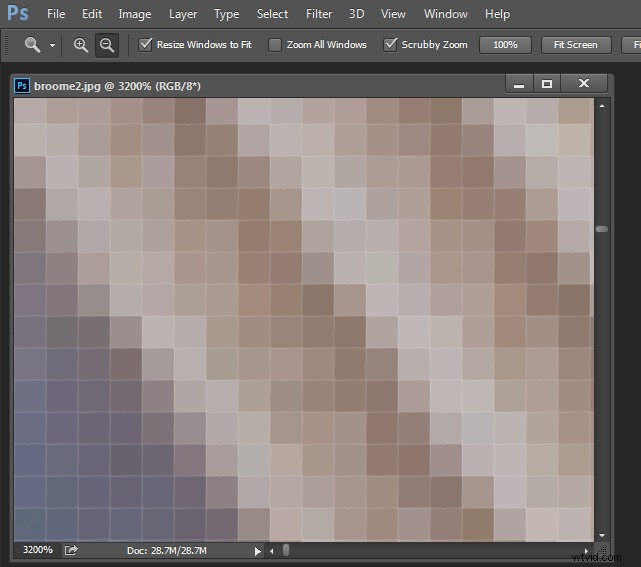Click the horizontal scrollbar right arrow
This screenshot has width=641, height=567.
[586, 551]
